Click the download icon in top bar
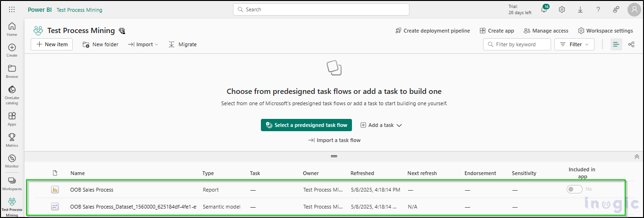 point(580,9)
